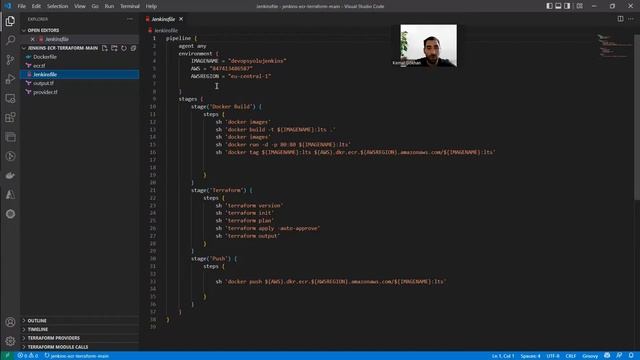Open the Accounts menu icon

(10, 322)
